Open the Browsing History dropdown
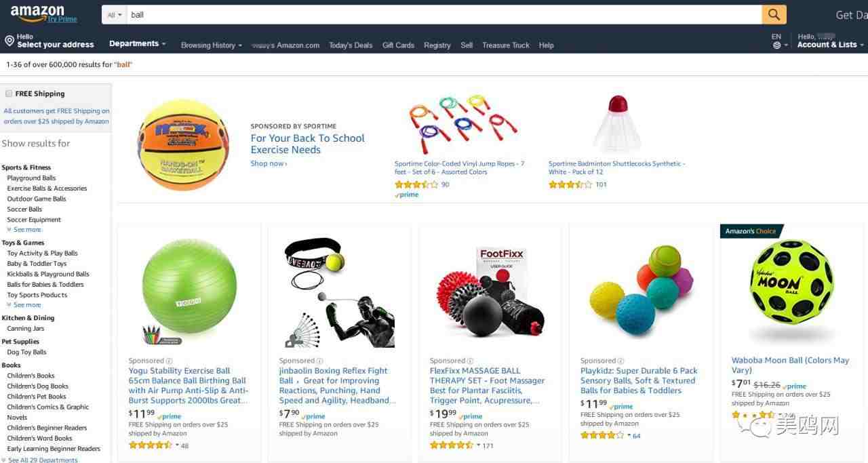The image size is (868, 463). click(x=212, y=45)
